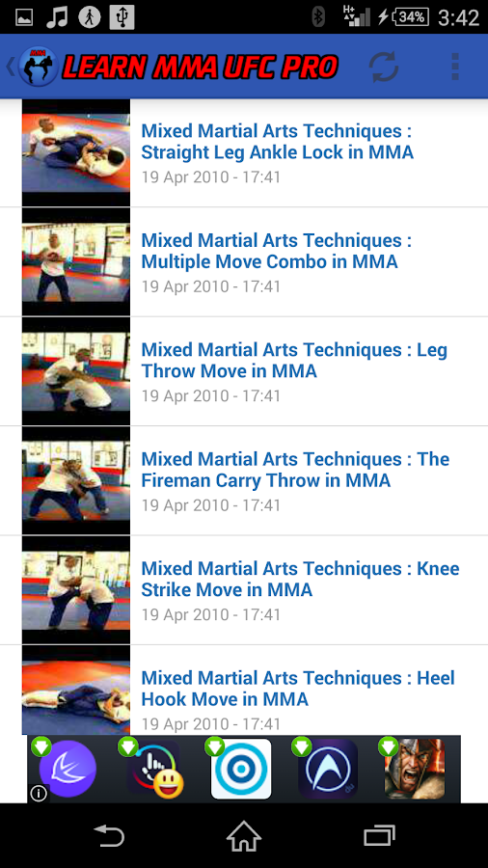Open the purple bird app ad icon
Image resolution: width=488 pixels, height=868 pixels.
(68, 769)
